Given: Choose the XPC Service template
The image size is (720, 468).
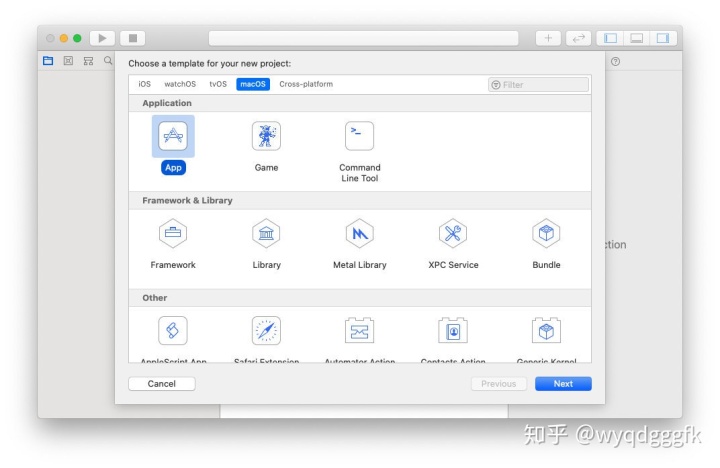Looking at the screenshot, I should [x=453, y=233].
